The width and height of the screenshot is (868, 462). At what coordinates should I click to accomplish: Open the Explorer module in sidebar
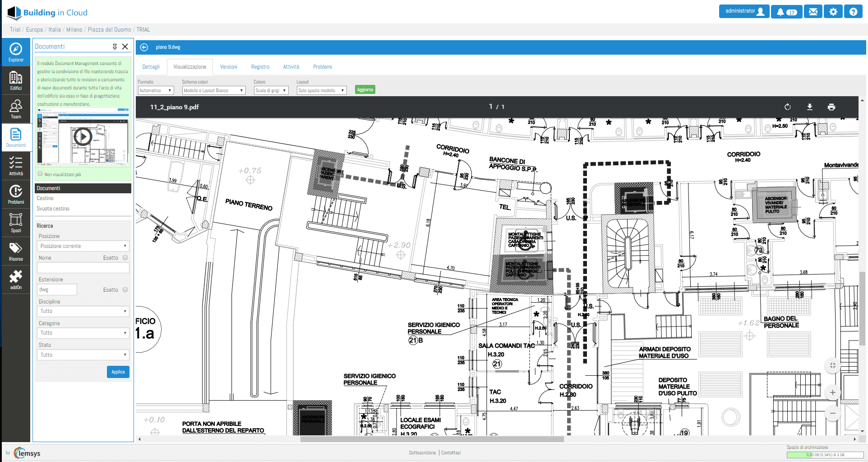(x=16, y=52)
